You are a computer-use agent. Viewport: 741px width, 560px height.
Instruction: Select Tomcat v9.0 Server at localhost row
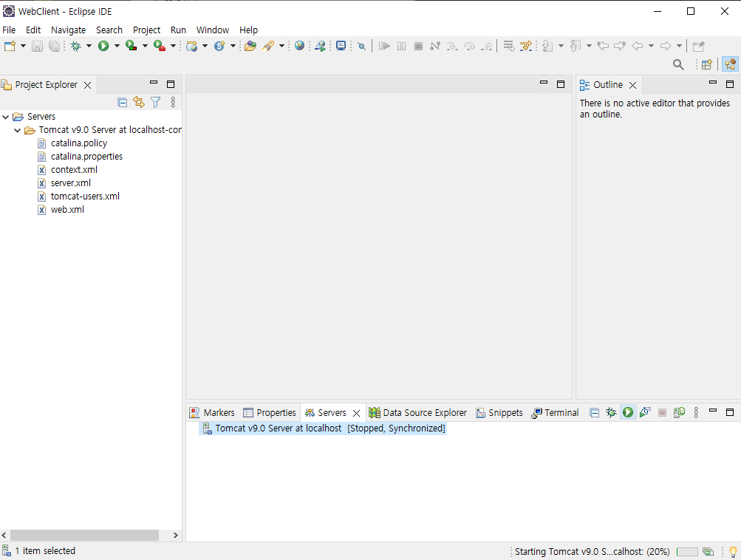coord(324,428)
